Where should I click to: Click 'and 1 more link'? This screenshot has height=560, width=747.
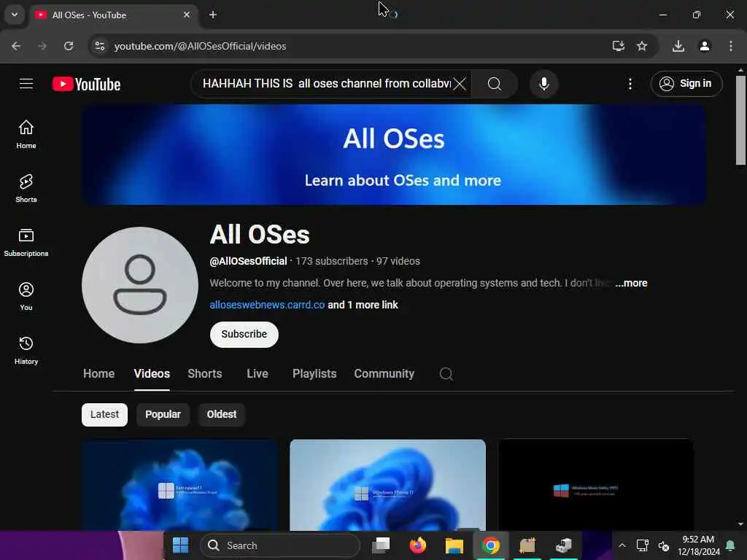coord(363,305)
